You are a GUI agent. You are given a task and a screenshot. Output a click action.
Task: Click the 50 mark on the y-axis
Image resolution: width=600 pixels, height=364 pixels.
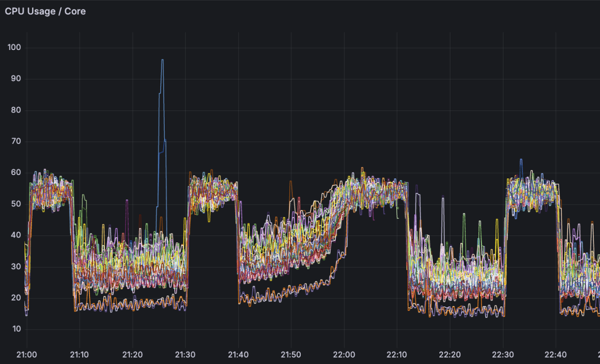(15, 203)
